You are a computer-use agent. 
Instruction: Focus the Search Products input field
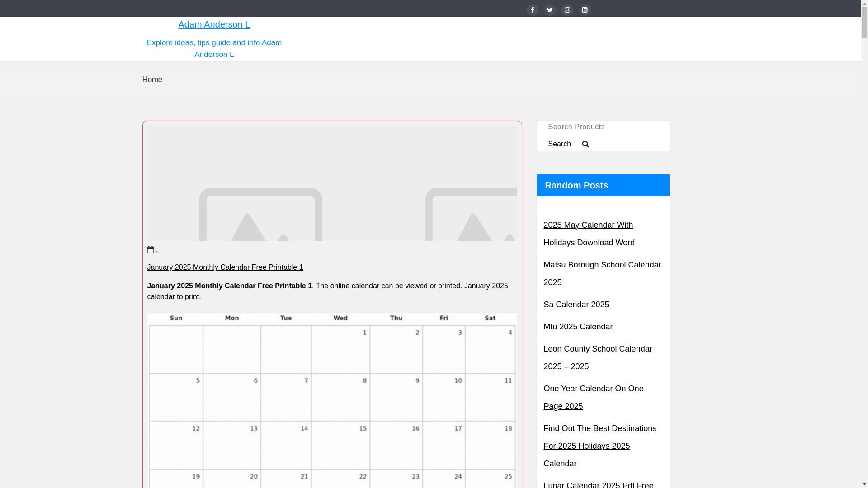click(603, 127)
